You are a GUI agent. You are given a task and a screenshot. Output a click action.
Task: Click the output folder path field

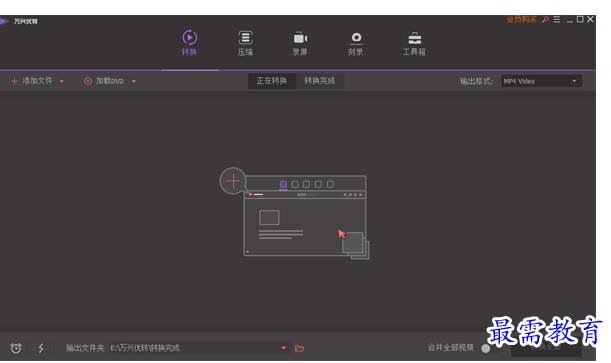pos(200,348)
